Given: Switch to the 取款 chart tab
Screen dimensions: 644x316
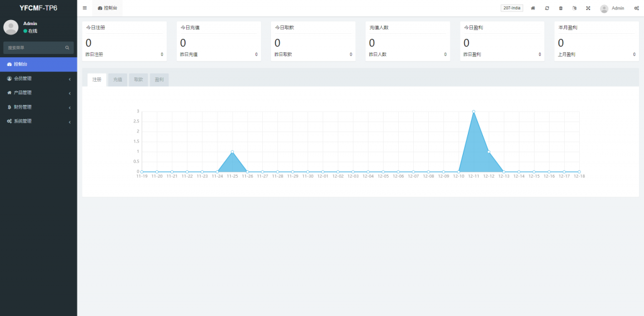Looking at the screenshot, I should tap(138, 80).
